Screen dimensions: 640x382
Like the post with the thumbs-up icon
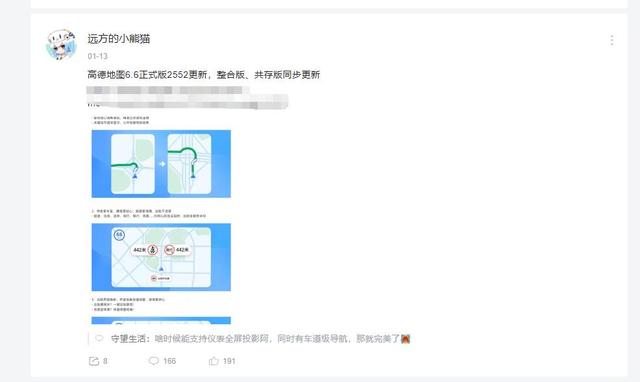[x=213, y=361]
